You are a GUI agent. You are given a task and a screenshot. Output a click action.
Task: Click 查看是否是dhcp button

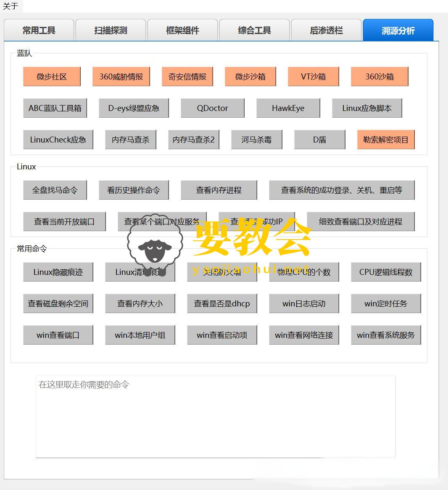222,303
